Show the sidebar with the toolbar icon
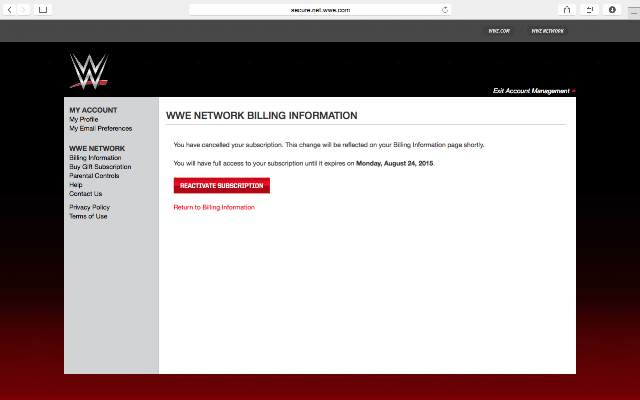 click(43, 10)
